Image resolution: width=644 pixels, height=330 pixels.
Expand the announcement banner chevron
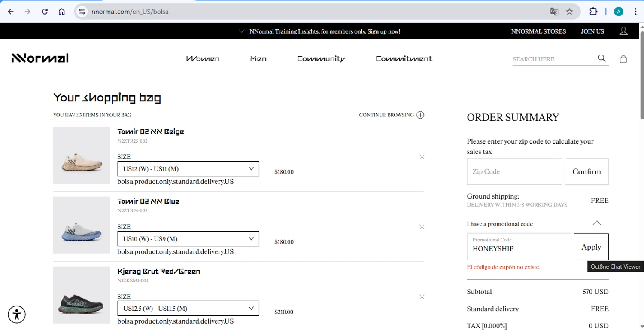pos(242,31)
